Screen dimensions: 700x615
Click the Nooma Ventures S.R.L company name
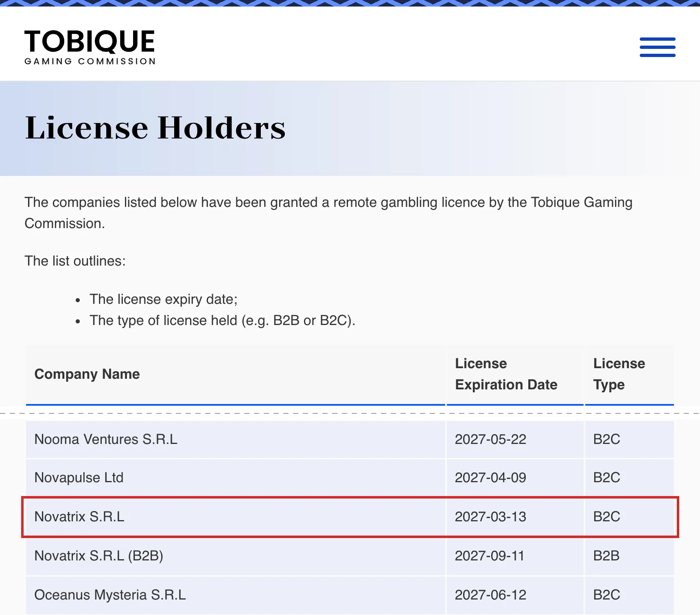click(x=106, y=439)
